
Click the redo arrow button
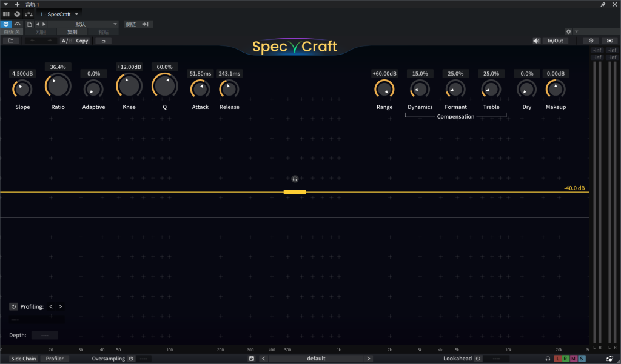[x=49, y=41]
